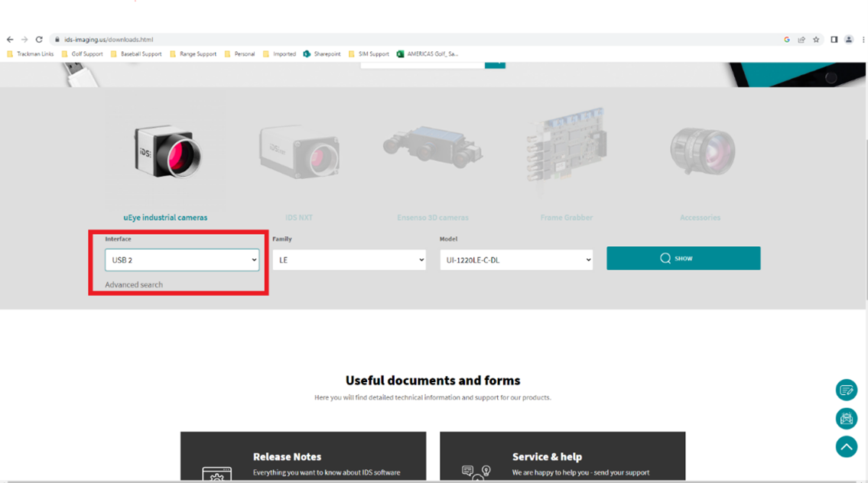Go forward to the next page
The width and height of the screenshot is (868, 483).
pyautogui.click(x=24, y=40)
